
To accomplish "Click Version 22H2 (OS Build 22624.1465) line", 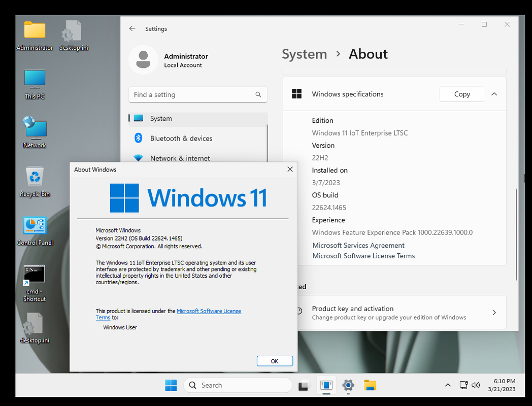I will [x=139, y=238].
